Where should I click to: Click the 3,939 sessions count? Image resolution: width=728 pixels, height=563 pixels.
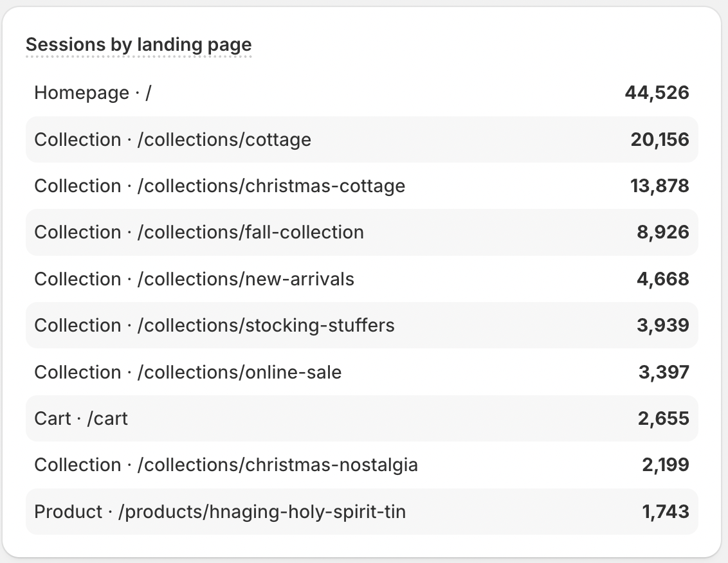click(x=662, y=325)
